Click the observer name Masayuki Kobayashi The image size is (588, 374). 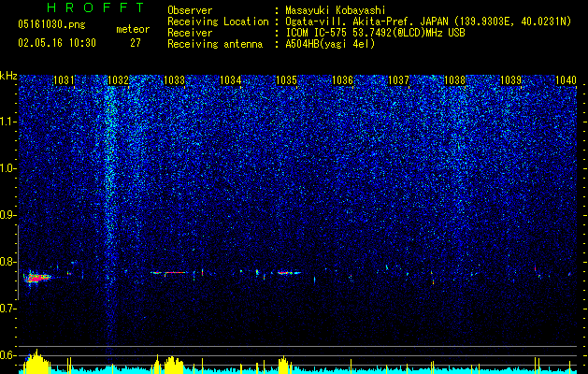(336, 10)
